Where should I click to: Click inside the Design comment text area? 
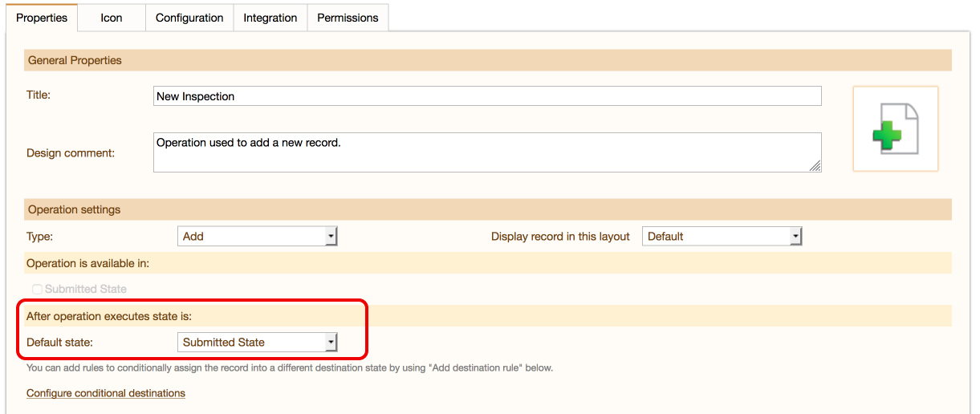click(x=487, y=152)
